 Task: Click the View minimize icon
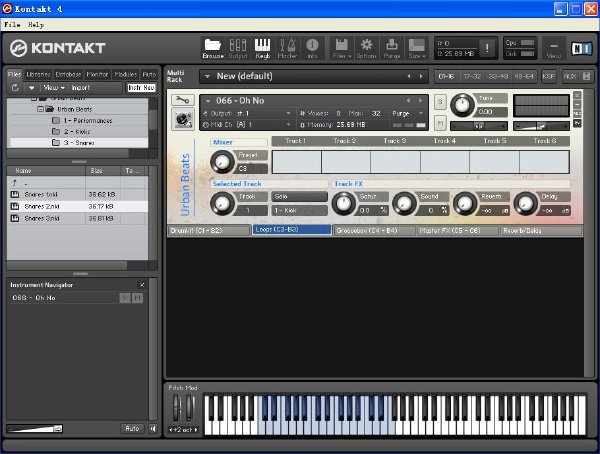click(x=553, y=49)
